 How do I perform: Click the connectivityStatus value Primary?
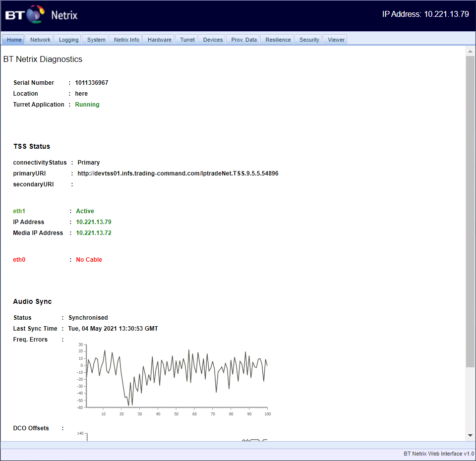(89, 163)
